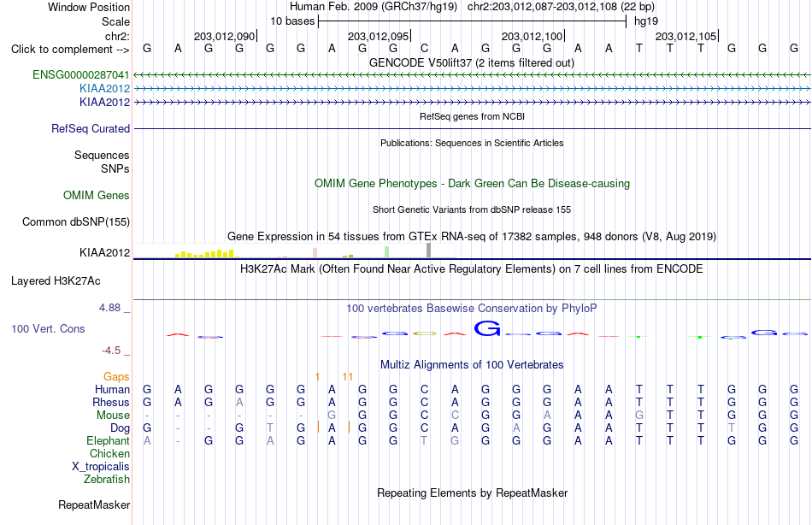
Task: Click the pink bar in GTEx chart
Action: 315,253
